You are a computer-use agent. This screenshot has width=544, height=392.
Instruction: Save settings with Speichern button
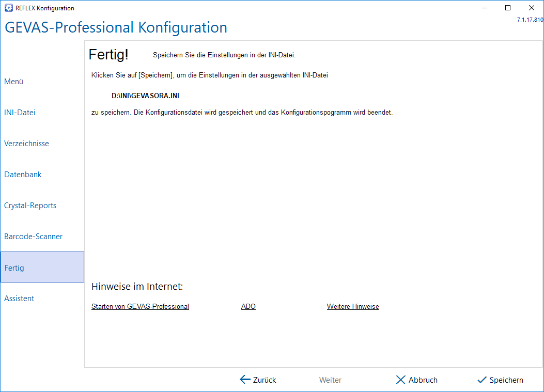pos(500,380)
